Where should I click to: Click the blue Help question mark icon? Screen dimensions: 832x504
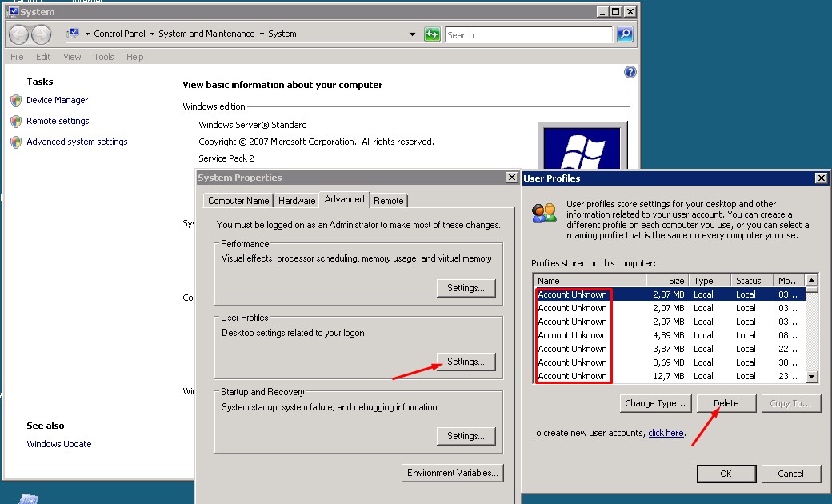coord(630,72)
